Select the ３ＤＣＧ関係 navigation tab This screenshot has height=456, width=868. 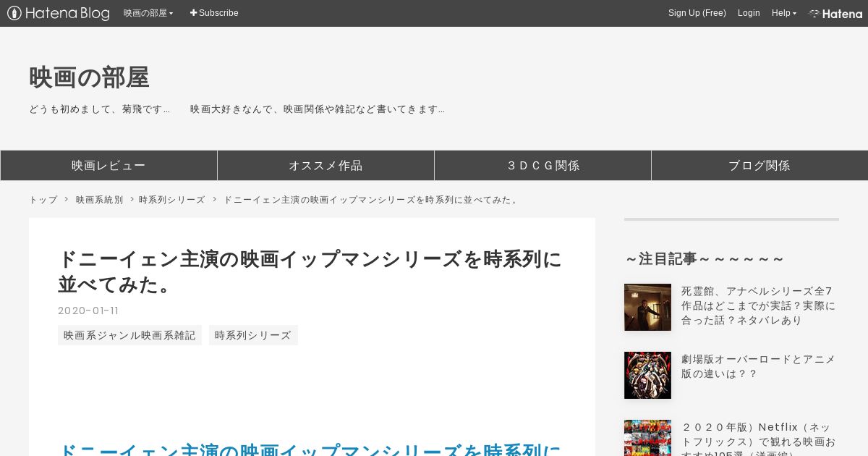pyautogui.click(x=542, y=165)
